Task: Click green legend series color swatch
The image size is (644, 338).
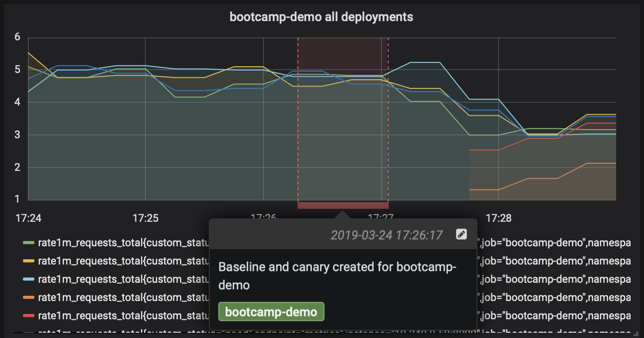Action: click(x=29, y=243)
